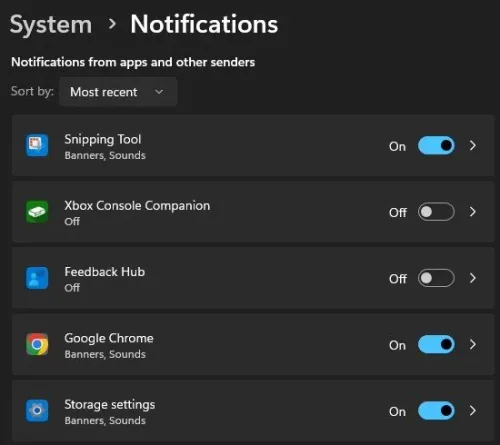The width and height of the screenshot is (500, 445).
Task: Go back to System in breadcrumb
Action: [51, 25]
